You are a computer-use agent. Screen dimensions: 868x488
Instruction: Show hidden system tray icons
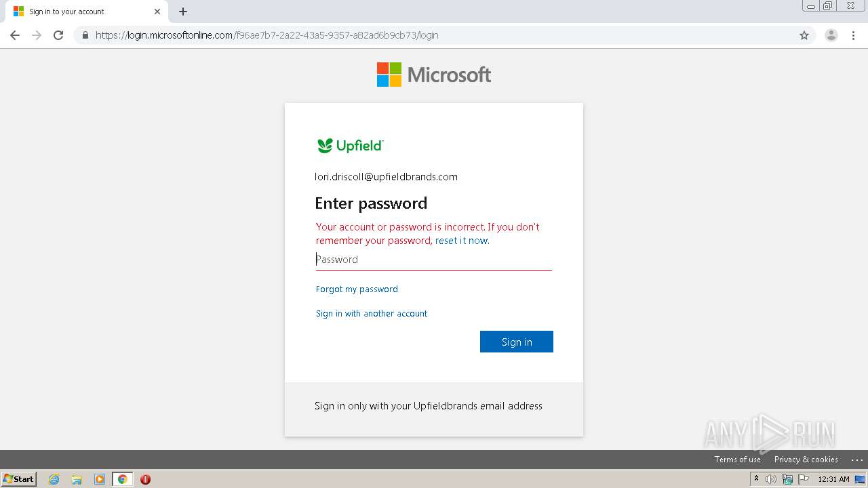click(756, 479)
